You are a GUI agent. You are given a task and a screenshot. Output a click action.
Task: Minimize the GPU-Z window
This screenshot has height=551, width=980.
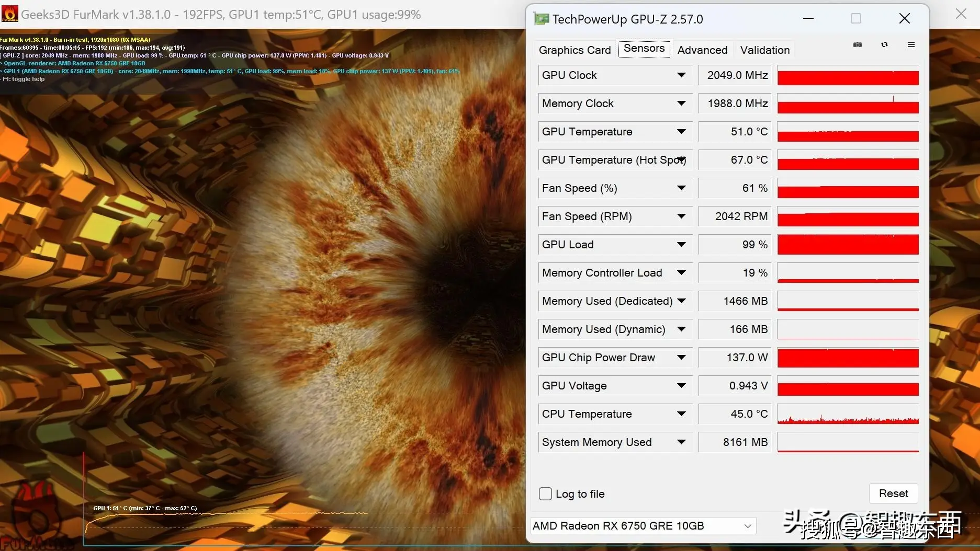coord(808,19)
